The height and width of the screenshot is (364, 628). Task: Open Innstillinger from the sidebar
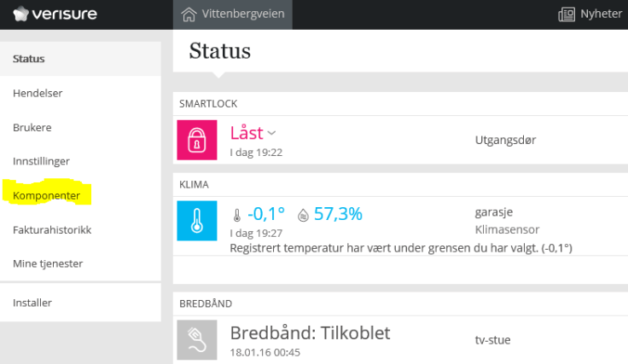click(x=41, y=161)
